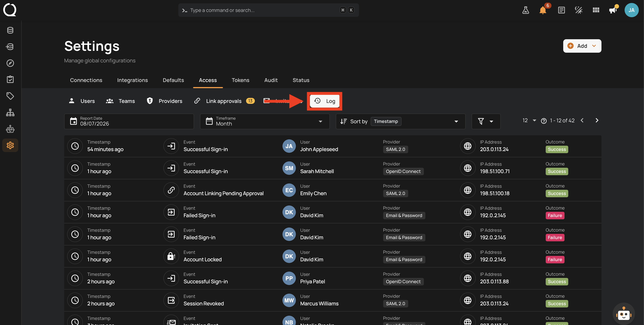Click the Priya Patel user name

[x=312, y=281]
